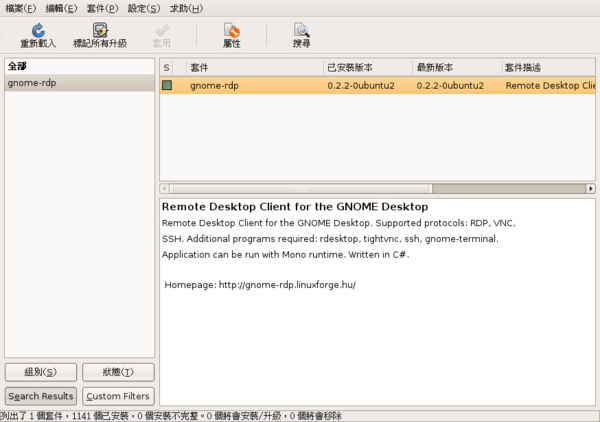The width and height of the screenshot is (600, 422).
Task: Click the Custom Filters button
Action: (x=118, y=396)
